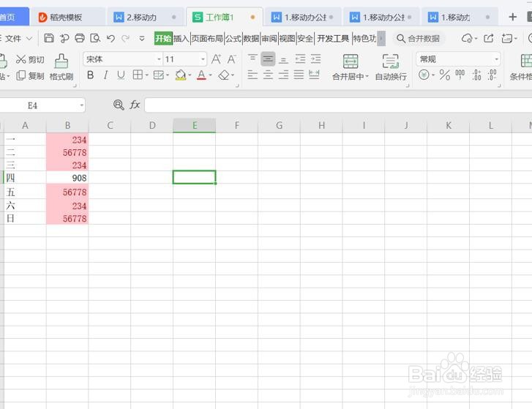
Task: Click Merge and Center (合并居中) button
Action: (350, 67)
